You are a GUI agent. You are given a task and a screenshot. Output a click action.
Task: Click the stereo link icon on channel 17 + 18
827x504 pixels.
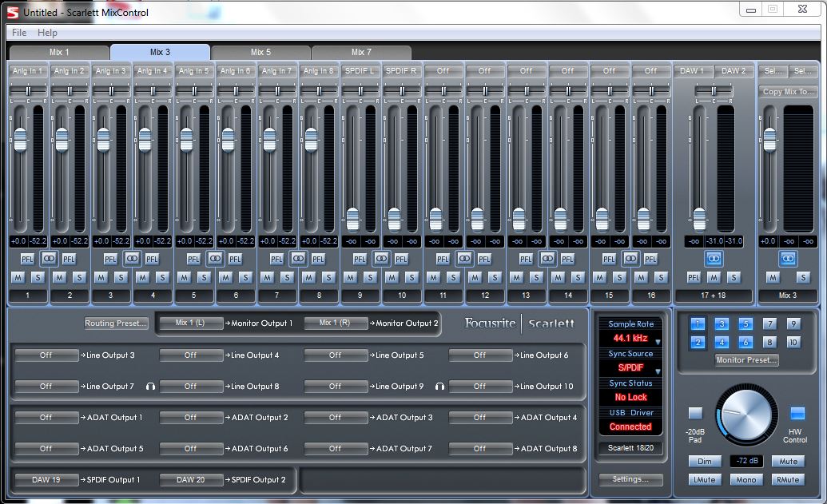(713, 259)
